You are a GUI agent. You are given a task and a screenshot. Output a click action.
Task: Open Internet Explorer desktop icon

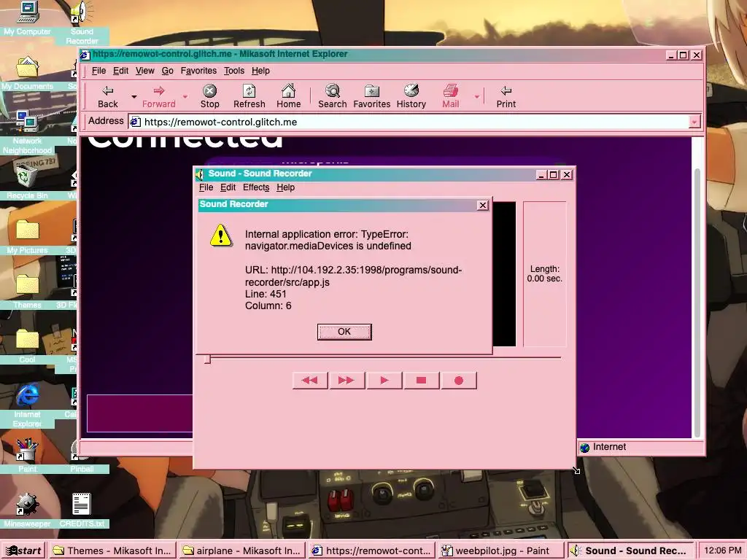[27, 405]
